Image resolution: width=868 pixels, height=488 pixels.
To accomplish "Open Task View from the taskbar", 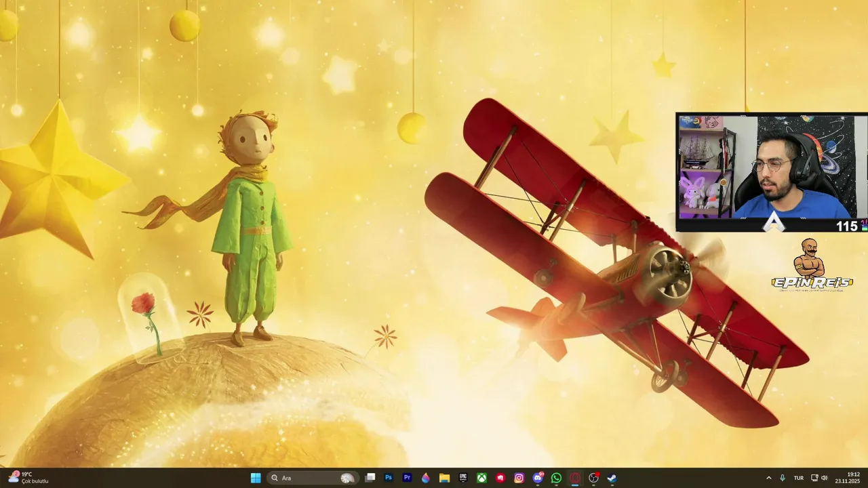I will (x=370, y=478).
